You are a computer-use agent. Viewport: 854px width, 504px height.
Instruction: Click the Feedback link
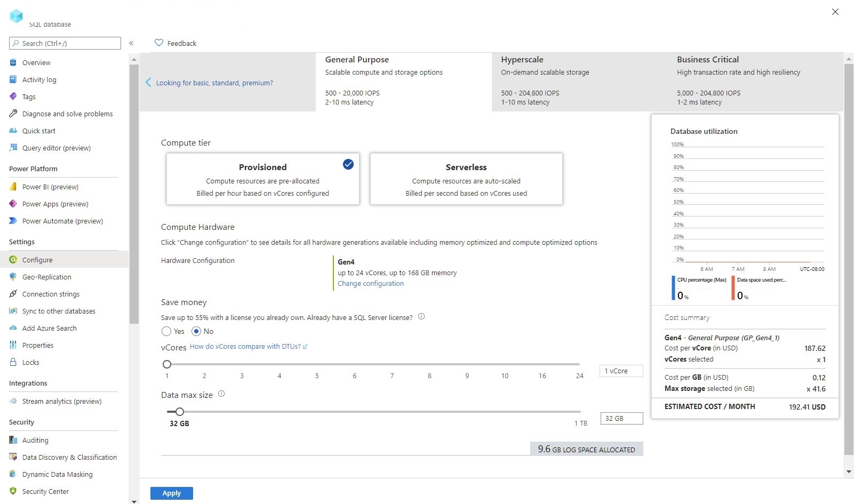point(182,43)
